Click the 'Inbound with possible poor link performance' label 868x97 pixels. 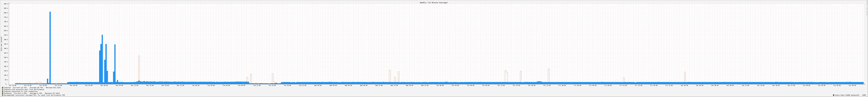24,90
